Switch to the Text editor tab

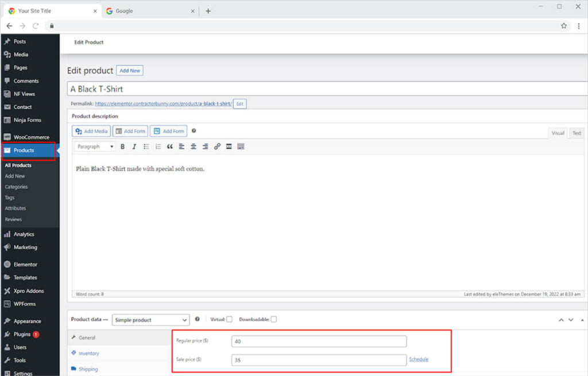[x=577, y=133]
